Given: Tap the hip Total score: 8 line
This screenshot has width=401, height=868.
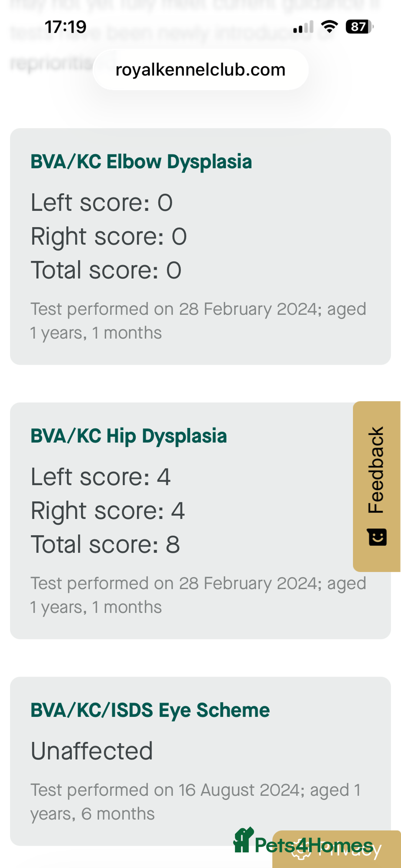Looking at the screenshot, I should click(x=105, y=545).
